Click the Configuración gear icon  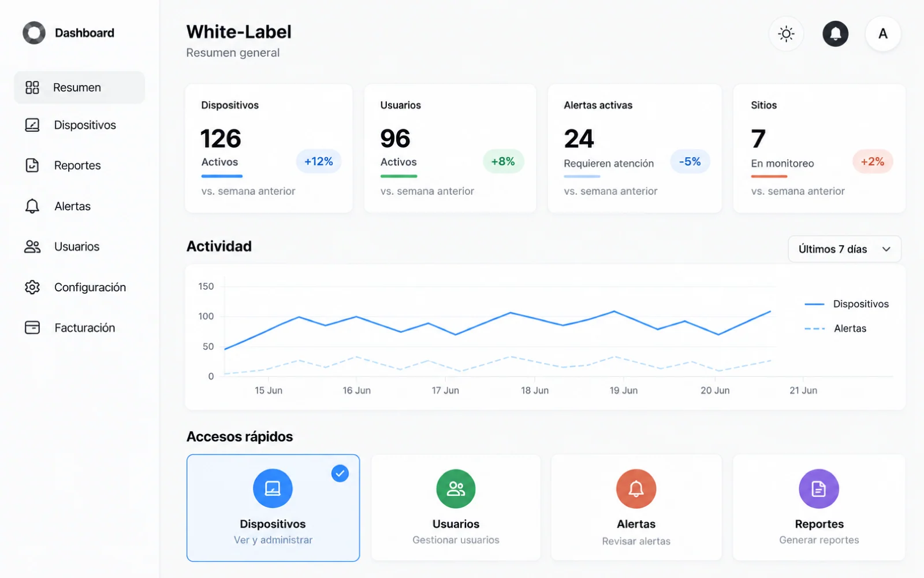(32, 287)
